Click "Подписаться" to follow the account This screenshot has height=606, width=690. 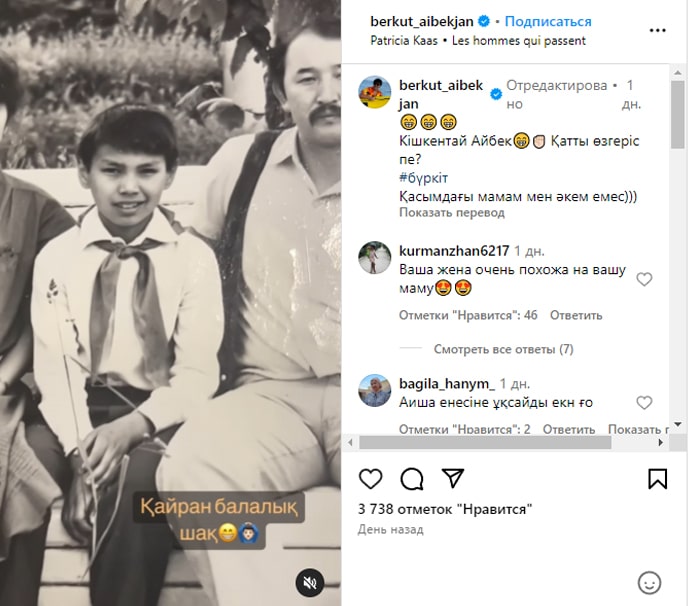coord(548,21)
